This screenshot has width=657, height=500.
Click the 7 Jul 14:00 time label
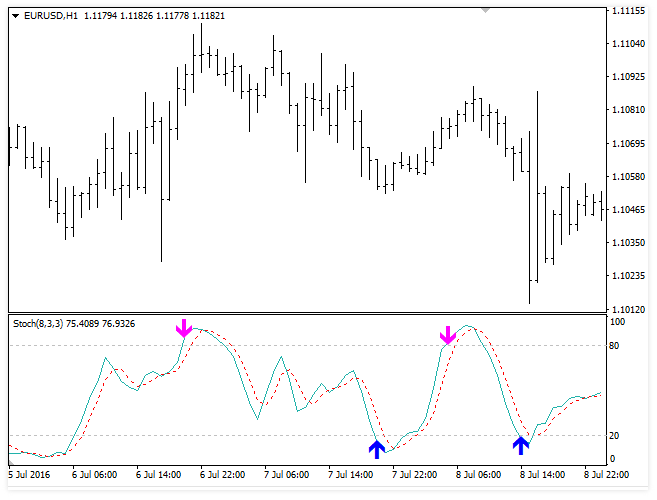tap(351, 475)
